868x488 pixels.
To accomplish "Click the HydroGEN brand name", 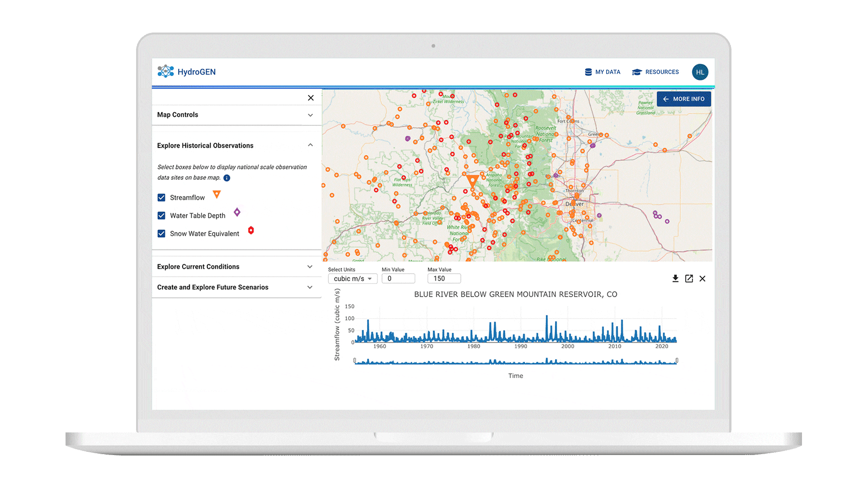I will coord(197,72).
